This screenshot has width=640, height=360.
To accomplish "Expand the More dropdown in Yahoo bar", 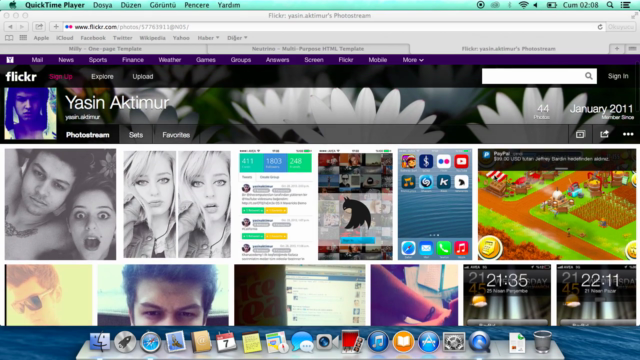I will click(x=413, y=60).
